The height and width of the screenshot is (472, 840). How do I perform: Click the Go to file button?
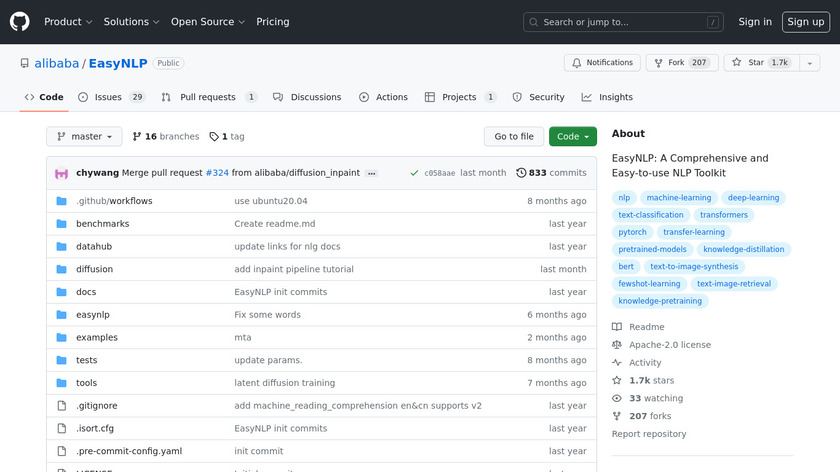pos(514,137)
